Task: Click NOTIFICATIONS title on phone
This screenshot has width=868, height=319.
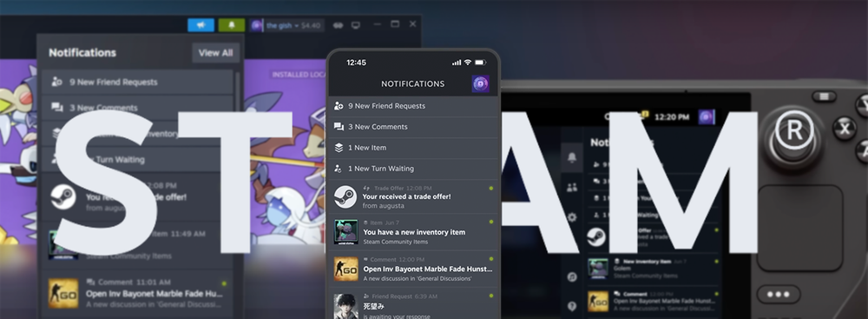Action: point(413,83)
